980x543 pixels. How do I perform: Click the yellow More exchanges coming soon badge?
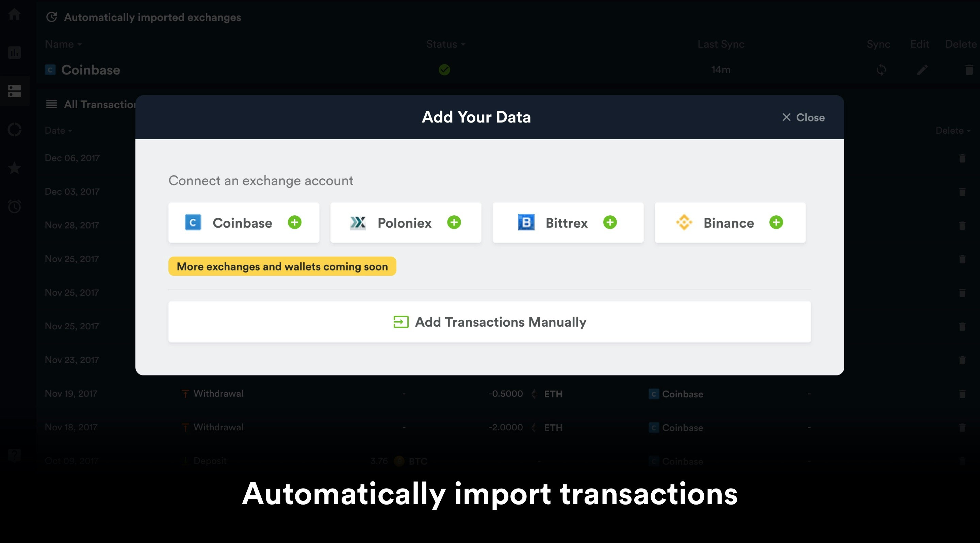coord(282,266)
